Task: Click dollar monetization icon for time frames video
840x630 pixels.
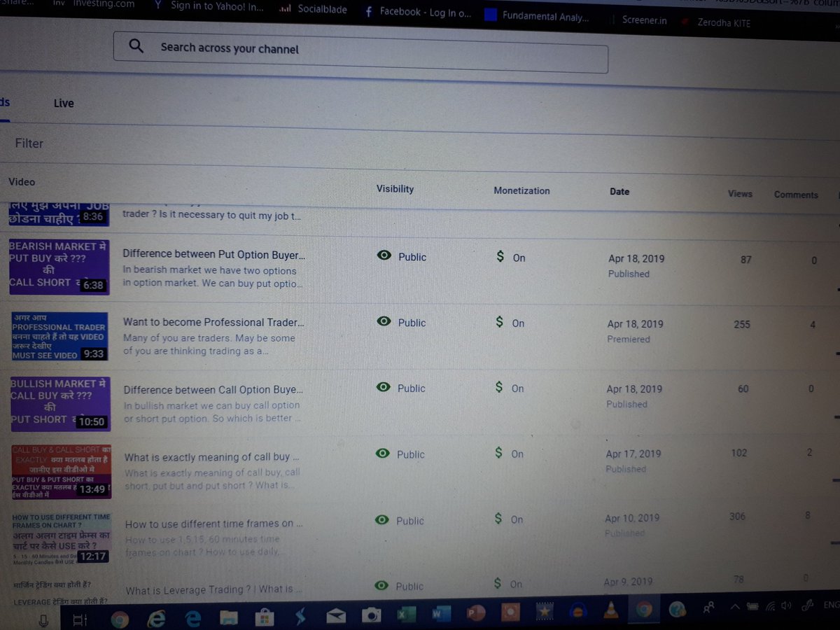Action: pos(498,518)
